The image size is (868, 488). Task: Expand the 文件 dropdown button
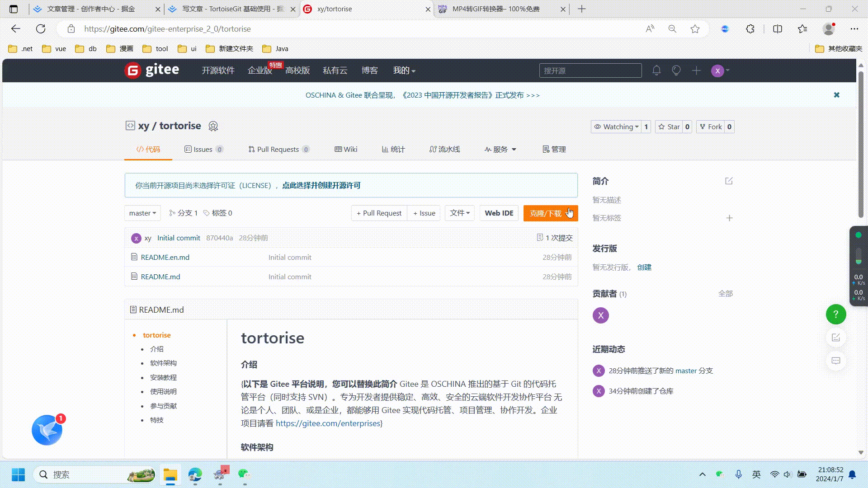pos(460,213)
